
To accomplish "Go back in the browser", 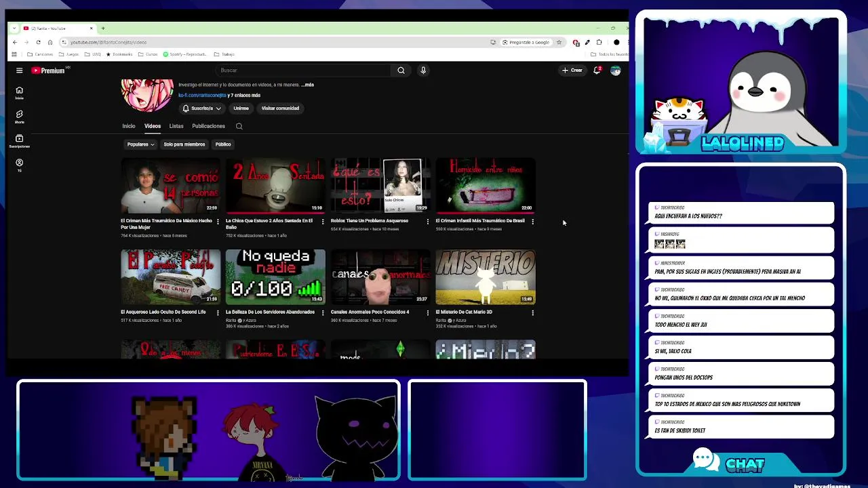I will (x=14, y=42).
